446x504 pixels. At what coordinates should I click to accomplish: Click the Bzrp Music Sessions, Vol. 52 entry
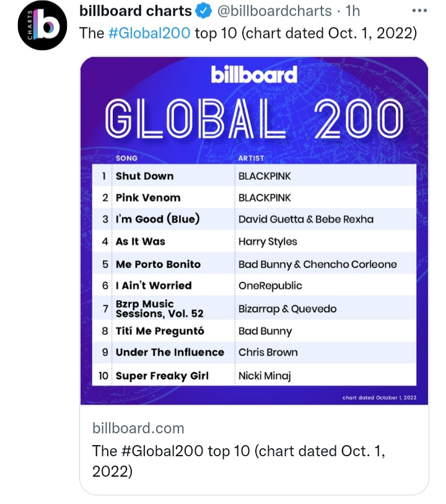tap(159, 309)
